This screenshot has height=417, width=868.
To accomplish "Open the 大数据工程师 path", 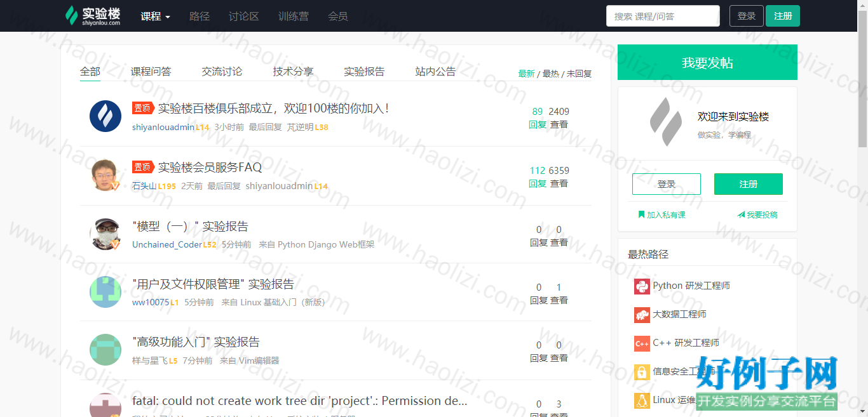I will tap(679, 314).
